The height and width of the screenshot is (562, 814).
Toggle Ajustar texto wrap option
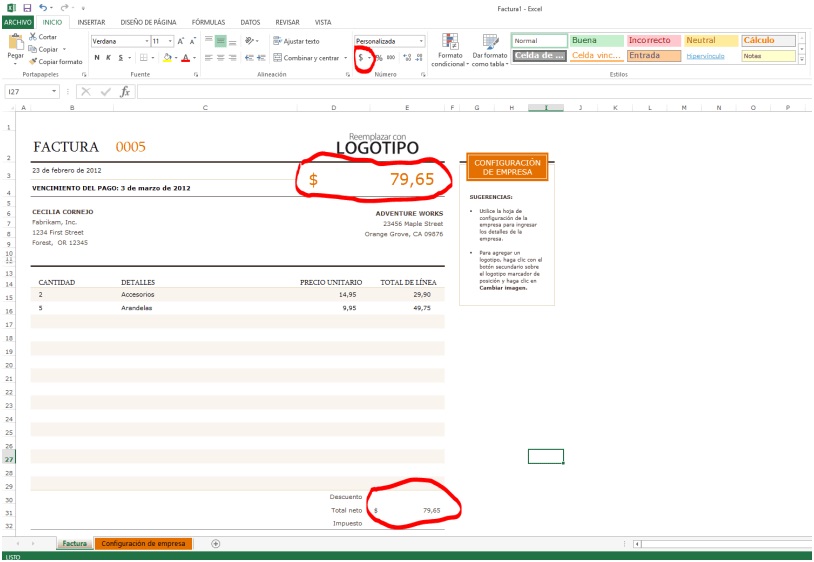coord(295,41)
